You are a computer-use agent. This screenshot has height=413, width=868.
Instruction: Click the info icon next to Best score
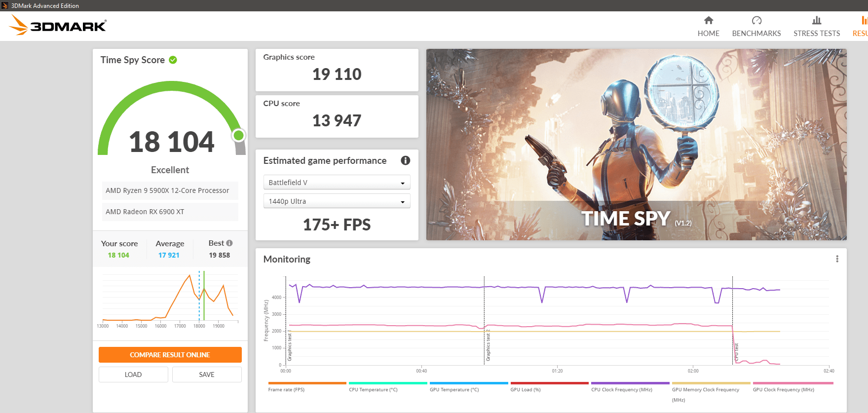229,243
